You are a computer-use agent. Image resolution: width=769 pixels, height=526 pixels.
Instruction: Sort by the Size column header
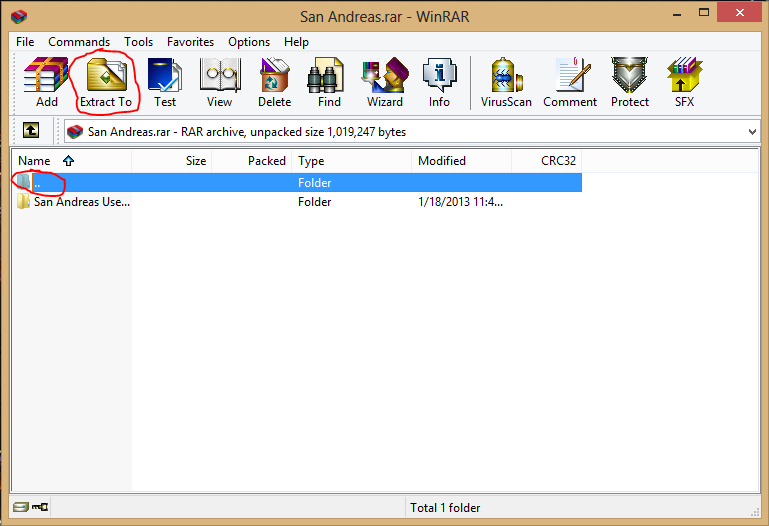click(172, 161)
